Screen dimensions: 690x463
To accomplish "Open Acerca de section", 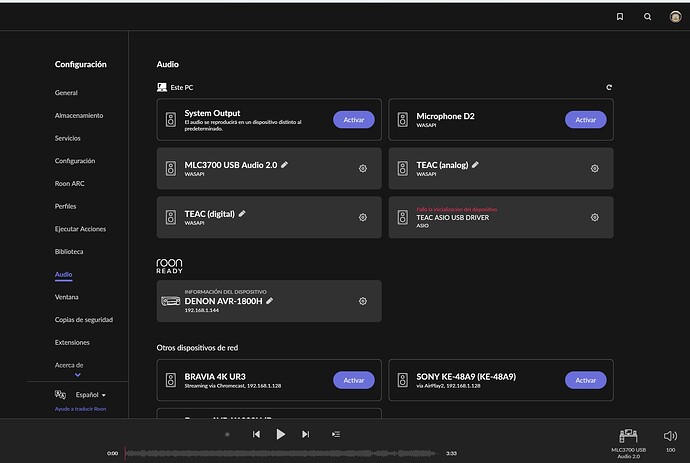I will pyautogui.click(x=69, y=365).
